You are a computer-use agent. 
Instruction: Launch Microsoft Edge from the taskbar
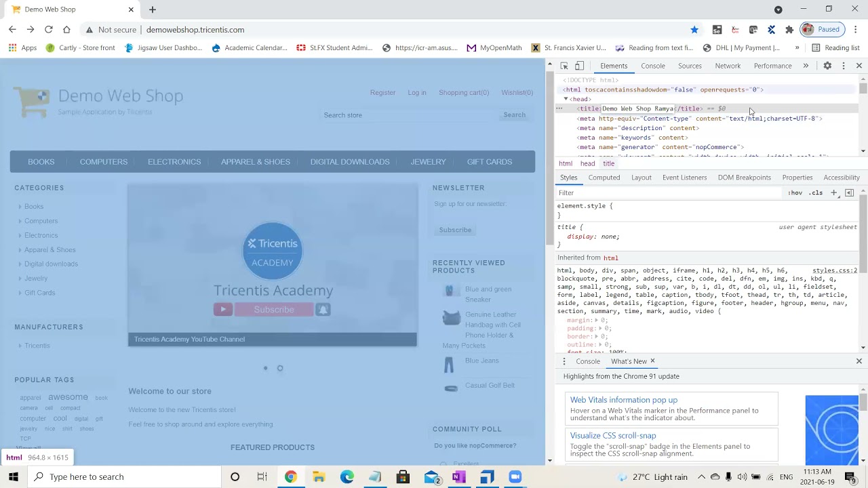tap(347, 477)
